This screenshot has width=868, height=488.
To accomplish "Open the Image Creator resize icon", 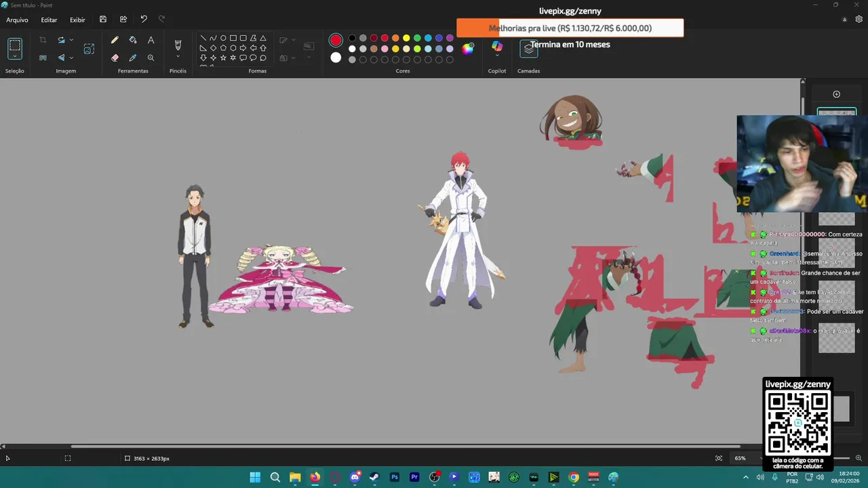I will click(89, 49).
